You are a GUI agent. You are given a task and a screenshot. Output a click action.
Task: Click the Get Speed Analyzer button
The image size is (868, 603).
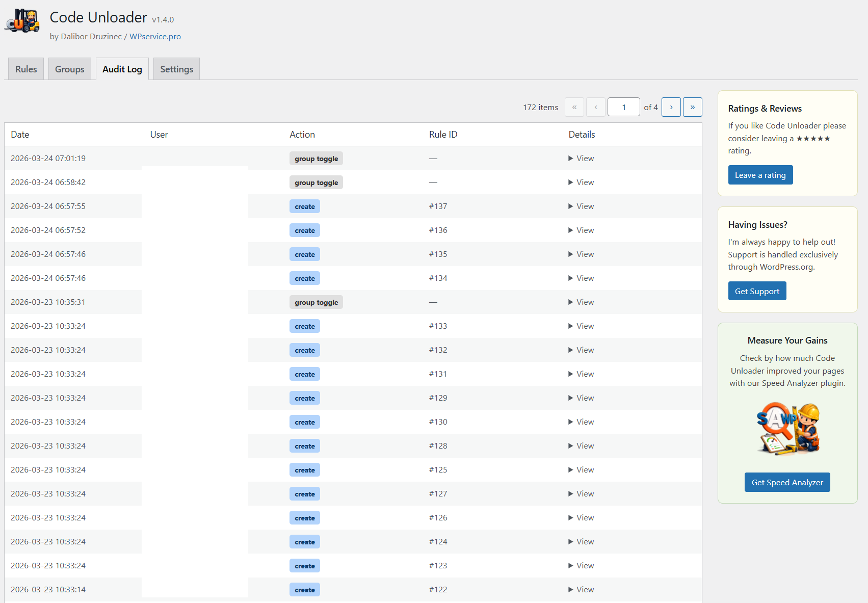[x=787, y=482]
